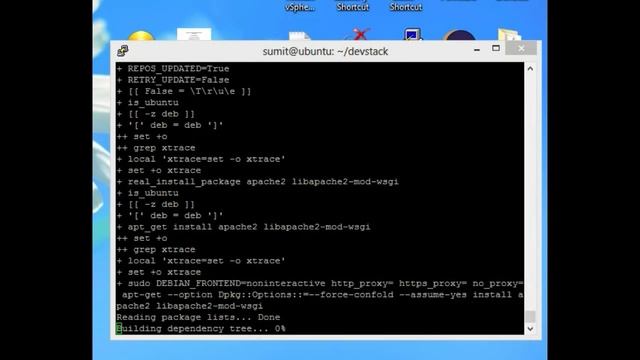This screenshot has width=640, height=360.
Task: Minimize the sumit@ubuntu terminal window
Action: (477, 49)
